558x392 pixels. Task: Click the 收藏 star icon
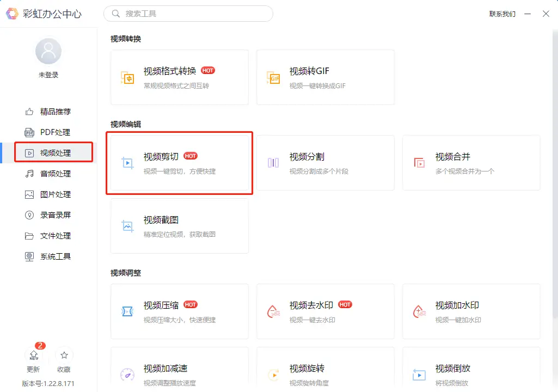tap(64, 355)
